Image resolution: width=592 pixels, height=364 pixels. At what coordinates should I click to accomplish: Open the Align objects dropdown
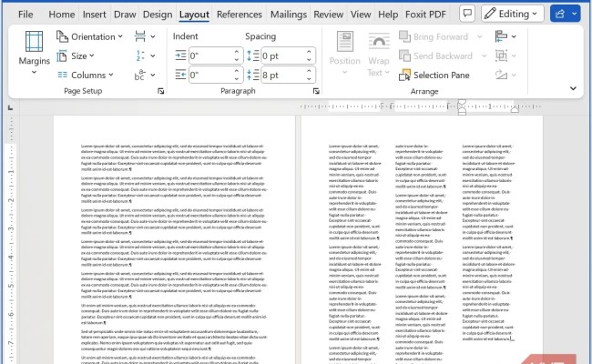(505, 36)
